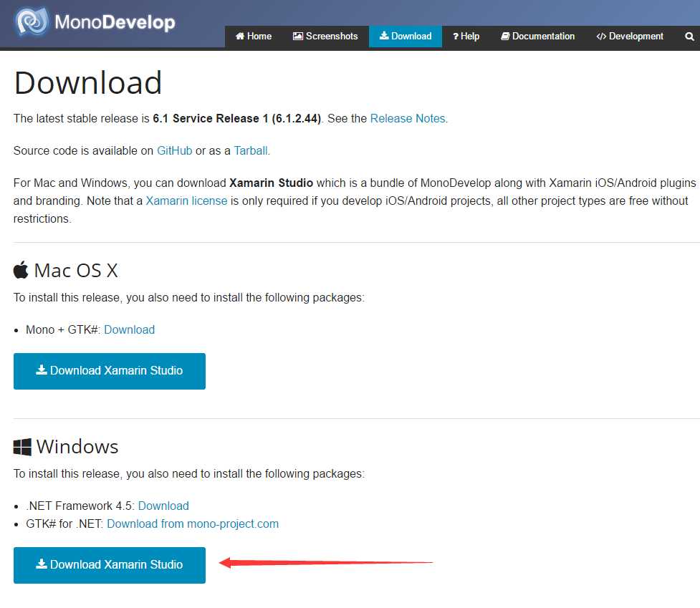Click the '6.1 Service Release 1 (6.1.2.44)' text
This screenshot has height=608, width=700.
236,119
